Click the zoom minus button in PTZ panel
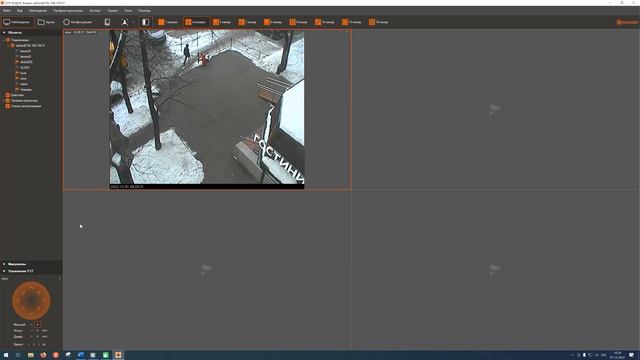 [x=31, y=324]
